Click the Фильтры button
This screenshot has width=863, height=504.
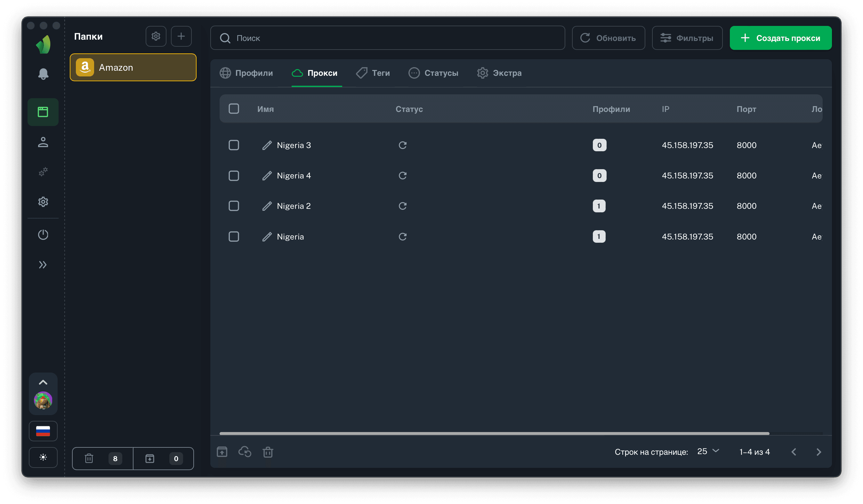click(687, 38)
